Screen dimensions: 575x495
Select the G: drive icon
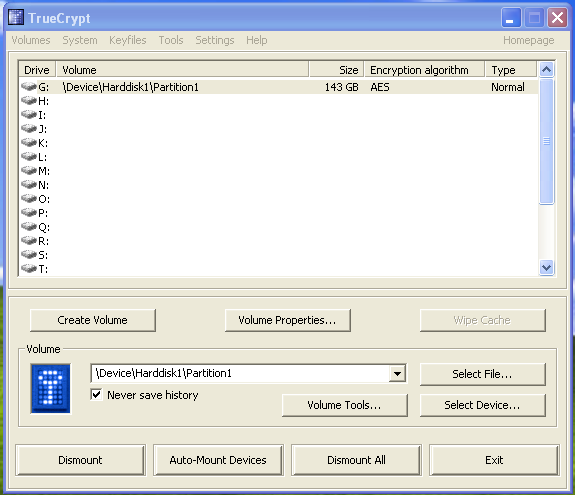click(29, 87)
